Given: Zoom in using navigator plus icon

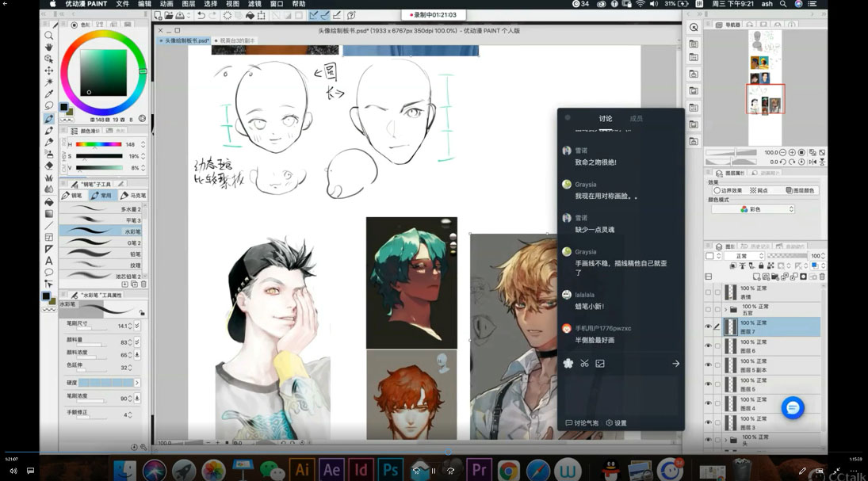Looking at the screenshot, I should [792, 152].
